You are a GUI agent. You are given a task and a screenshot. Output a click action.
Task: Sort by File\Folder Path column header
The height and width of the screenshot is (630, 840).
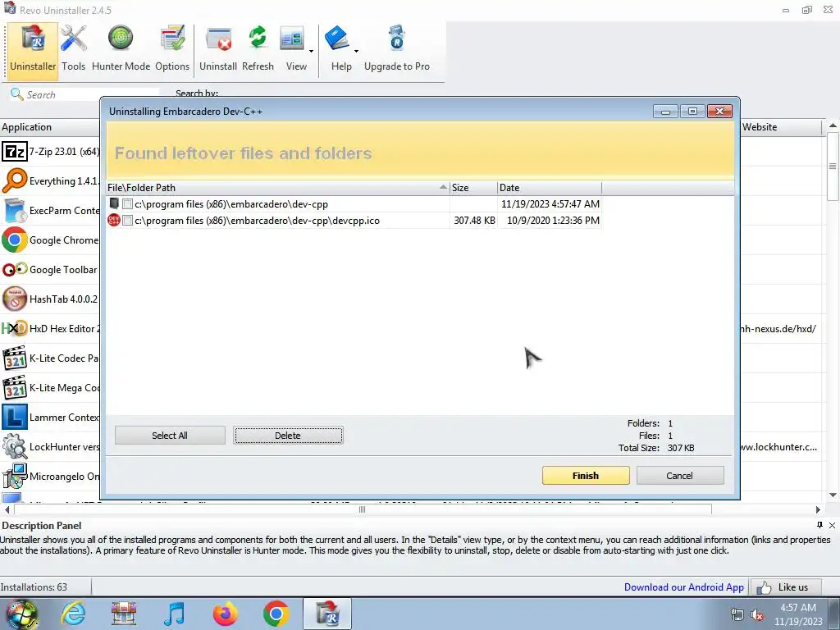click(277, 188)
